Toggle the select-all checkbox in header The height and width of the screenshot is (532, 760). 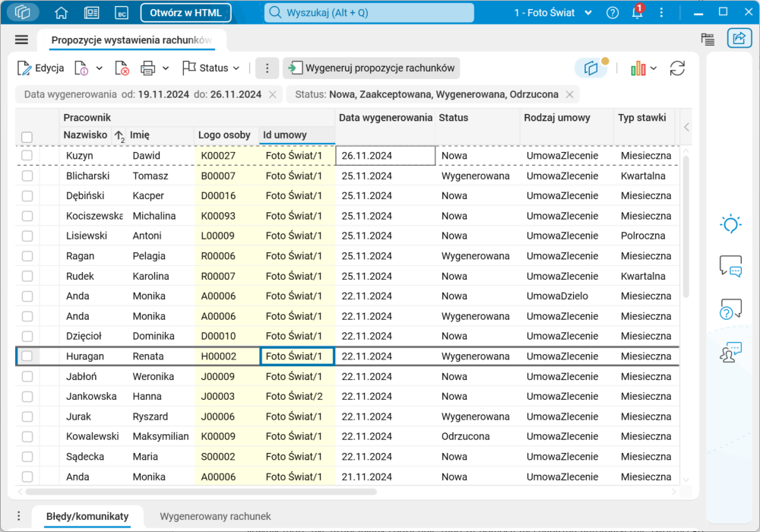click(27, 137)
